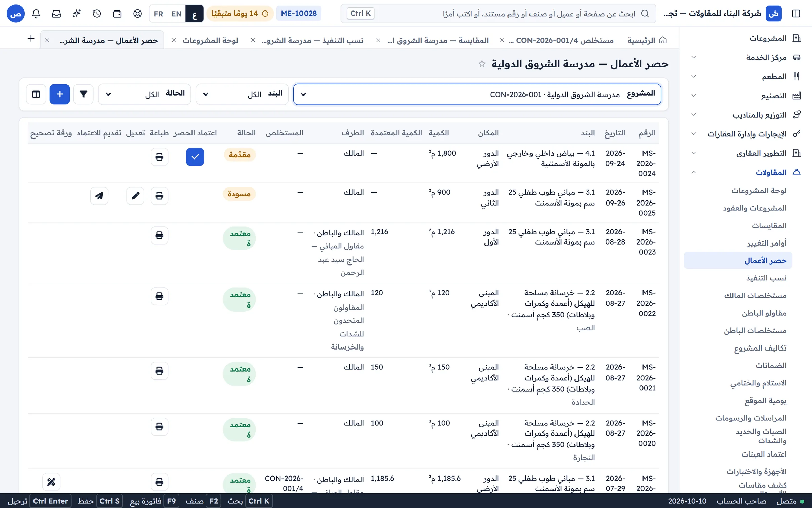Toggle the sidebar panel icon
The image size is (812, 508).
(796, 14)
